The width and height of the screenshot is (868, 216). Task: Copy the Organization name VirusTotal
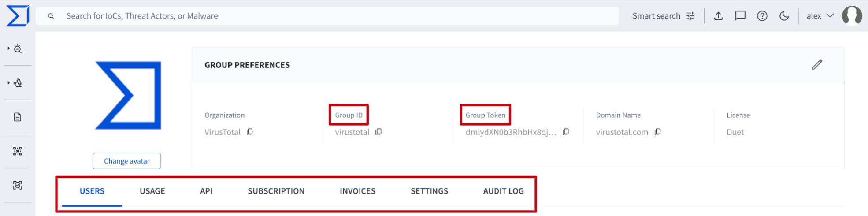click(250, 132)
